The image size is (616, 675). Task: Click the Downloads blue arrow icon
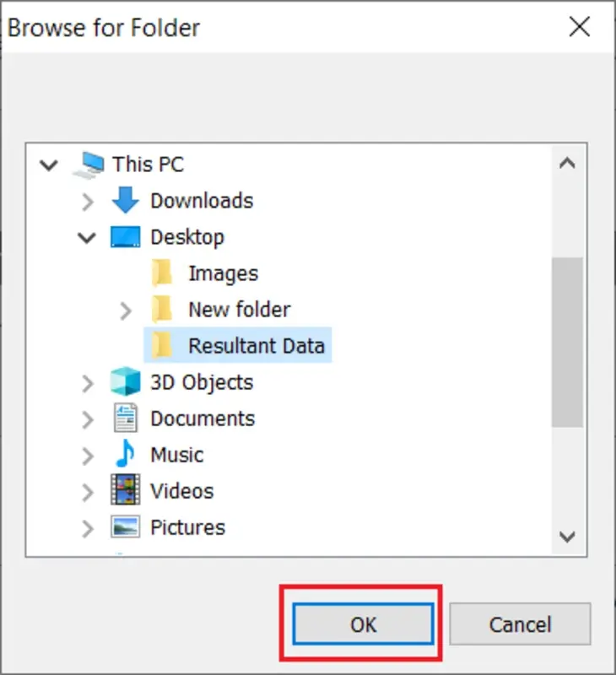coord(127,201)
